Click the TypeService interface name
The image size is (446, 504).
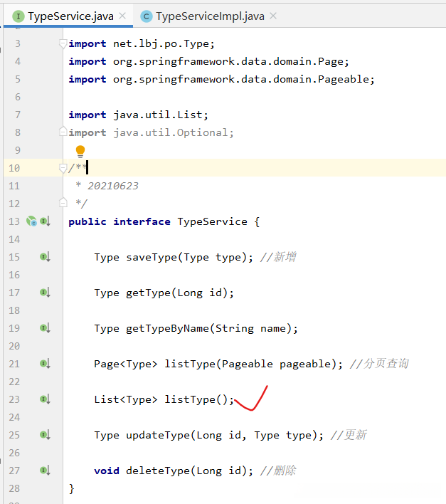(212, 222)
